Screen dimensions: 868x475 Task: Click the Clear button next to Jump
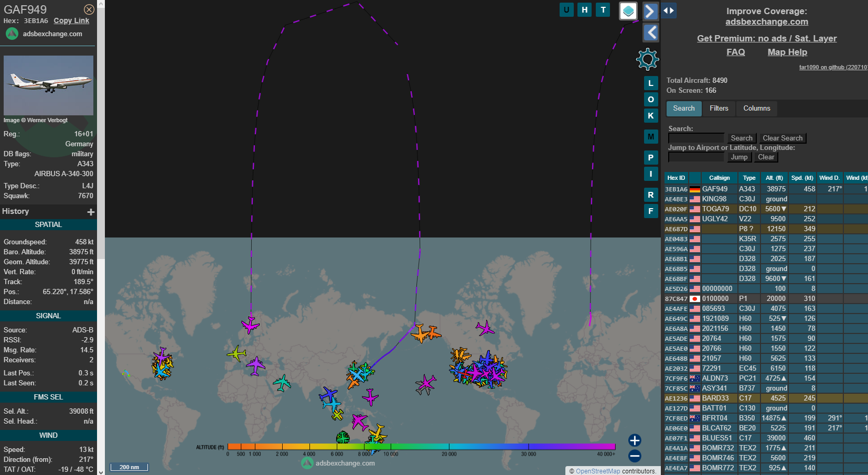tap(766, 157)
